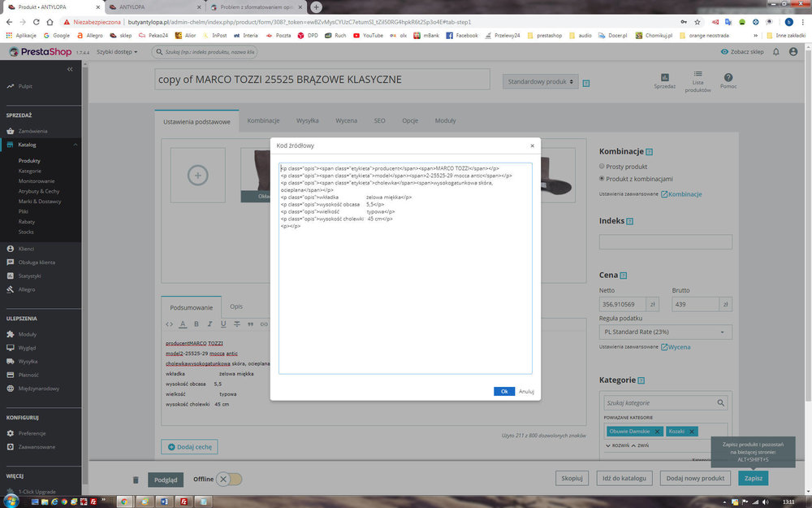Screen dimensions: 812x508
Task: Remove the Obuwie Damskie category tag
Action: point(657,432)
